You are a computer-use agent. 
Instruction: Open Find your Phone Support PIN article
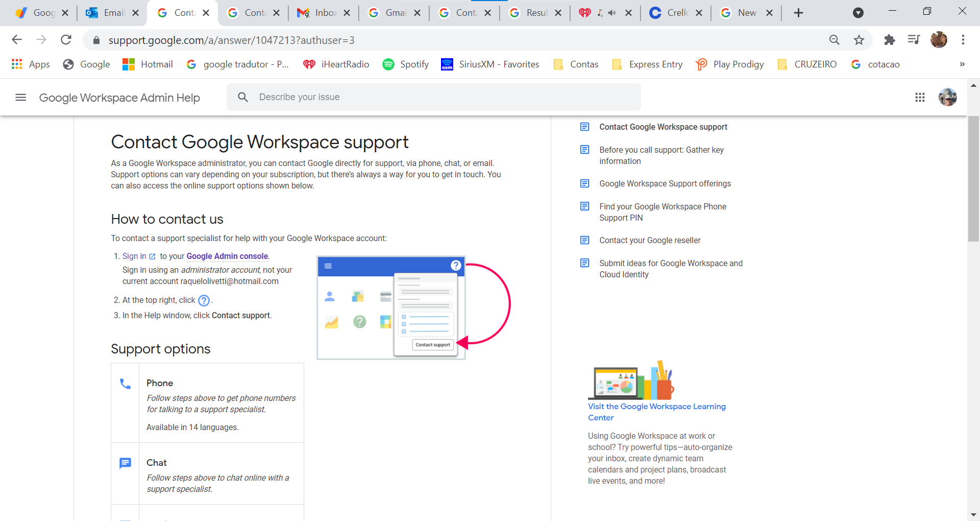pos(663,212)
